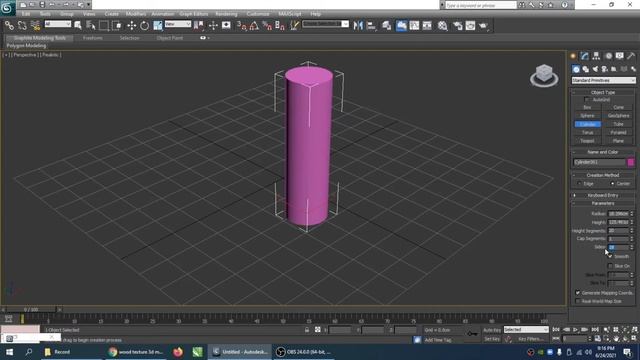Toggle Generate Mapping Coords checkbox

[x=578, y=293]
